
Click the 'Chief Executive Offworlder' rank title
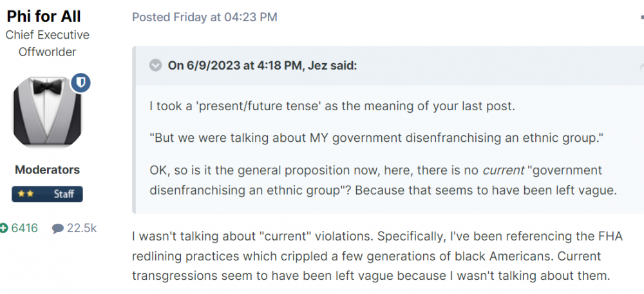point(47,43)
